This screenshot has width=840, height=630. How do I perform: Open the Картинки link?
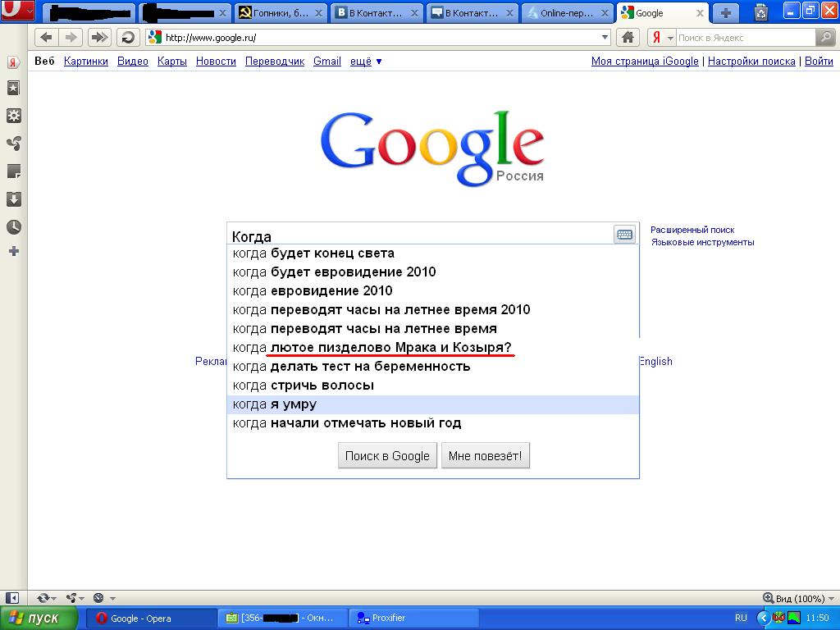point(85,61)
